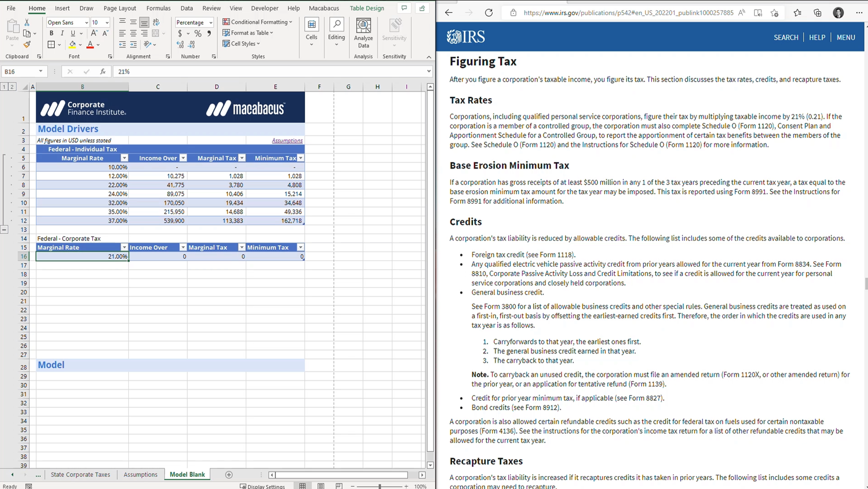Refresh the IRS web page

pyautogui.click(x=489, y=13)
